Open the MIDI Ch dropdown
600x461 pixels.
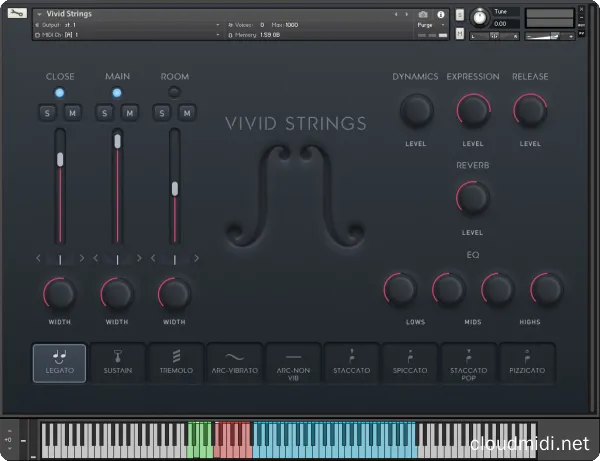128,35
